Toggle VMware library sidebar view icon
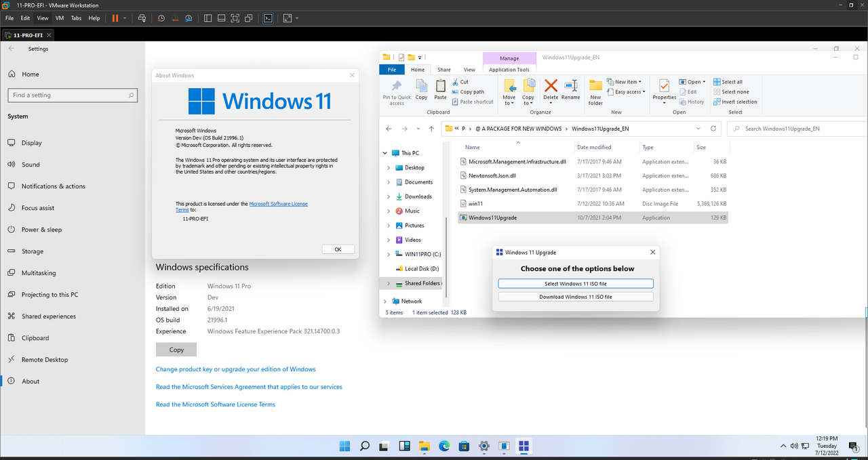Image resolution: width=868 pixels, height=460 pixels. [208, 18]
